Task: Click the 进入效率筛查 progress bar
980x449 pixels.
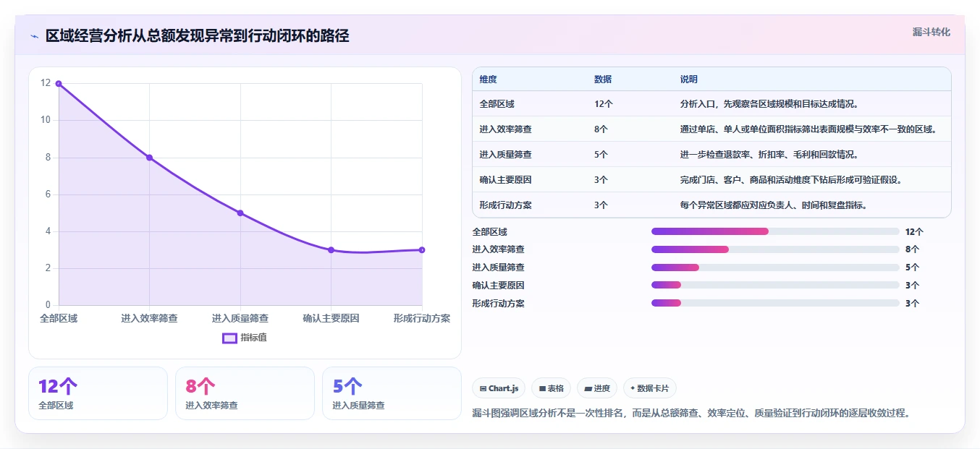Action: point(775,249)
